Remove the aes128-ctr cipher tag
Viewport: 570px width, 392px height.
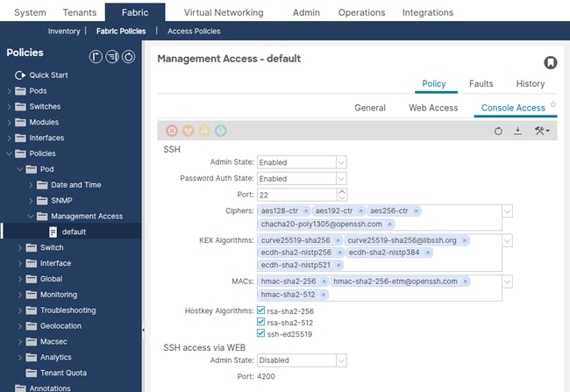306,211
